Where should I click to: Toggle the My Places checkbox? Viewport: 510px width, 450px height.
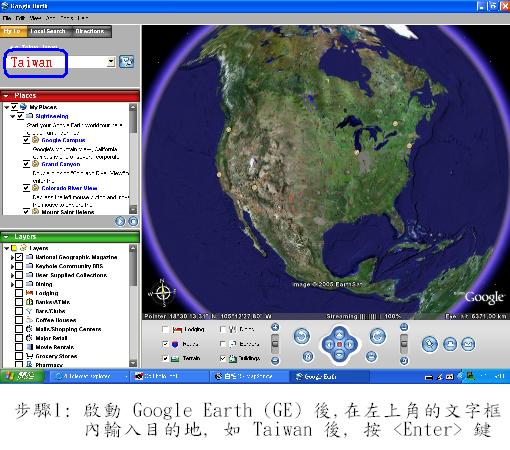pyautogui.click(x=14, y=107)
